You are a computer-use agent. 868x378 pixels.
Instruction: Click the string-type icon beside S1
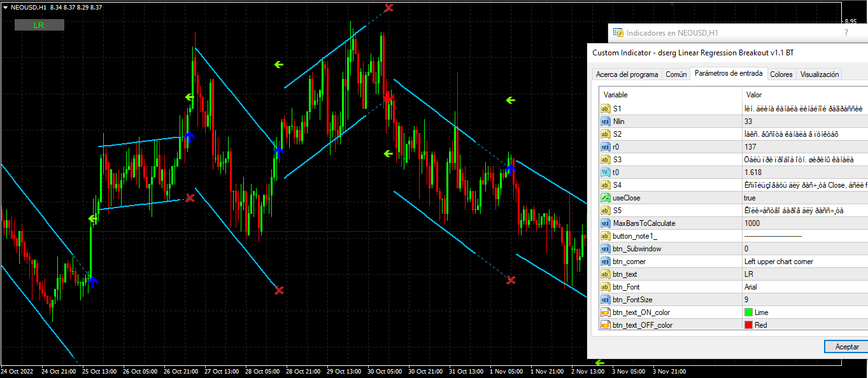point(605,109)
